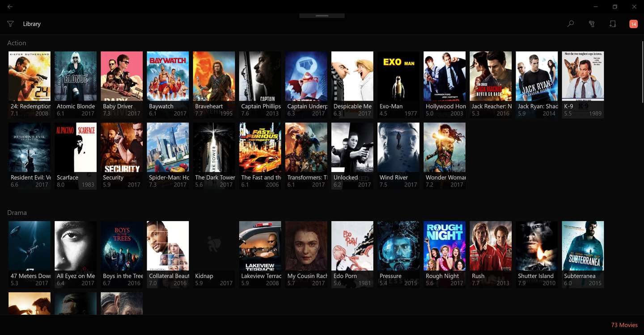Viewport: 644px width, 335px height.
Task: Select the Rush movie poster
Action: [x=491, y=255]
